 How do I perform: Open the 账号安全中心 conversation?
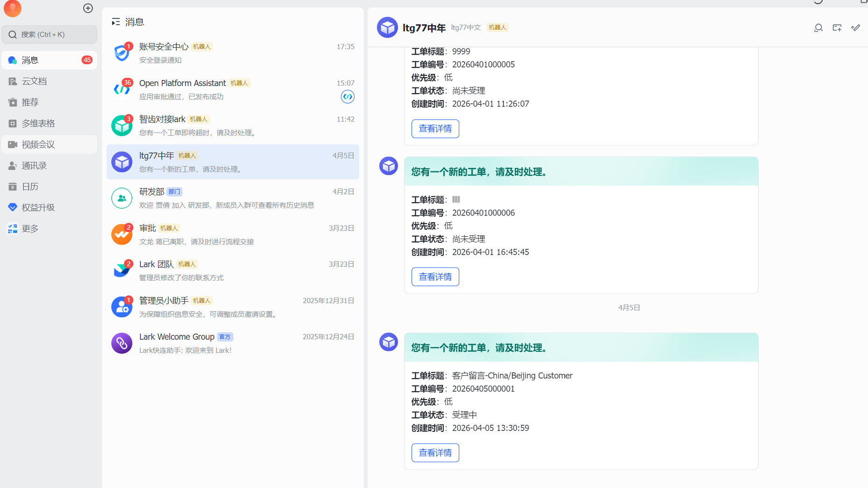click(232, 53)
